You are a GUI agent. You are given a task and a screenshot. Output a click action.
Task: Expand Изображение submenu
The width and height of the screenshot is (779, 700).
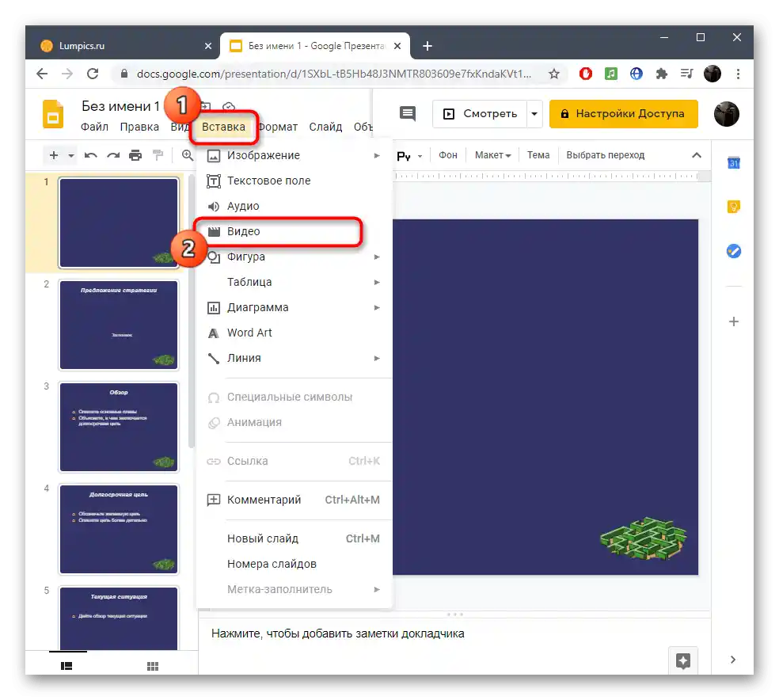[294, 155]
